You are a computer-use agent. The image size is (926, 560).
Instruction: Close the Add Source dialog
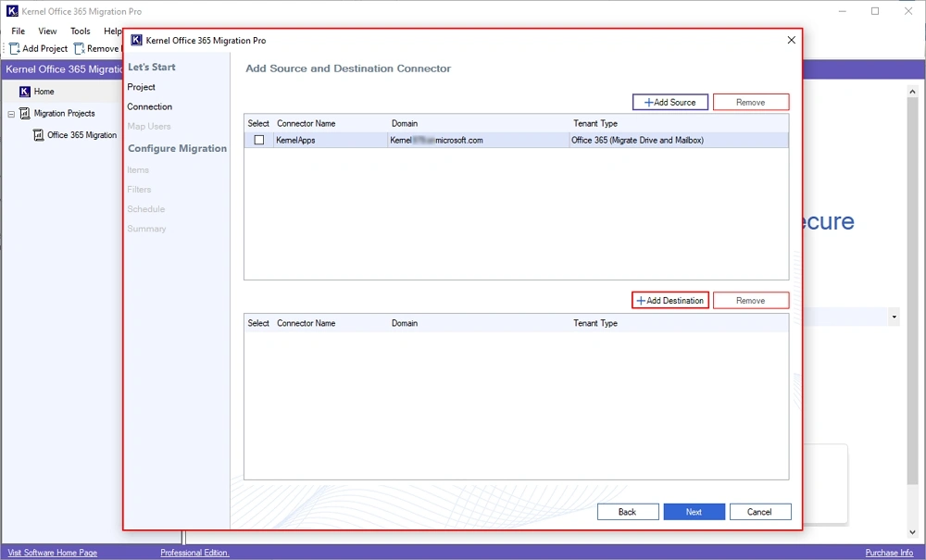[791, 41]
